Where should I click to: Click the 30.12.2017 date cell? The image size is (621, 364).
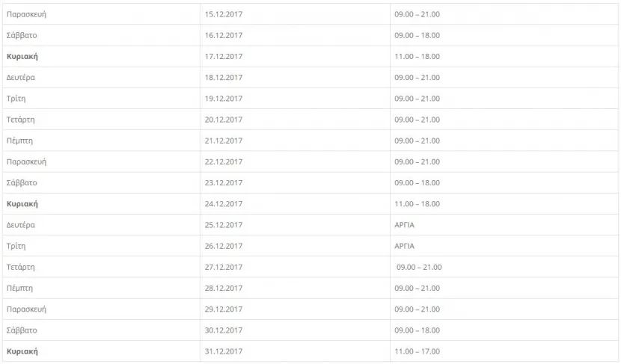[296, 330]
